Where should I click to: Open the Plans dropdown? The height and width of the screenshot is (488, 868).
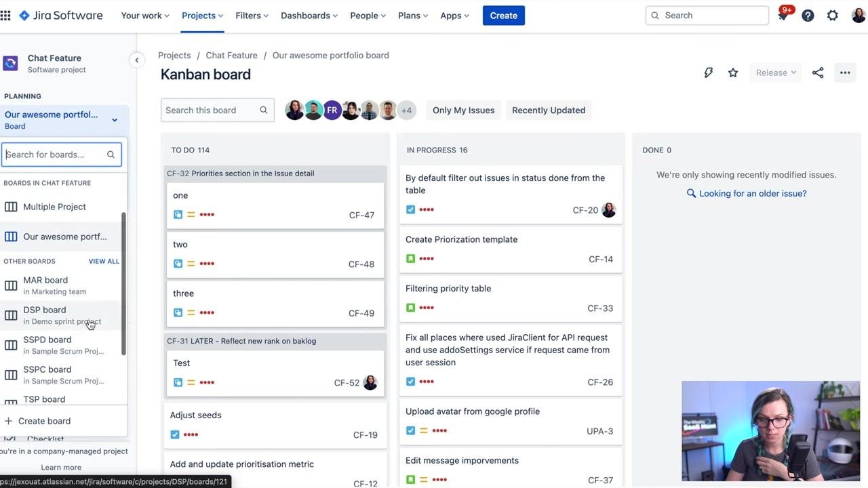click(414, 16)
